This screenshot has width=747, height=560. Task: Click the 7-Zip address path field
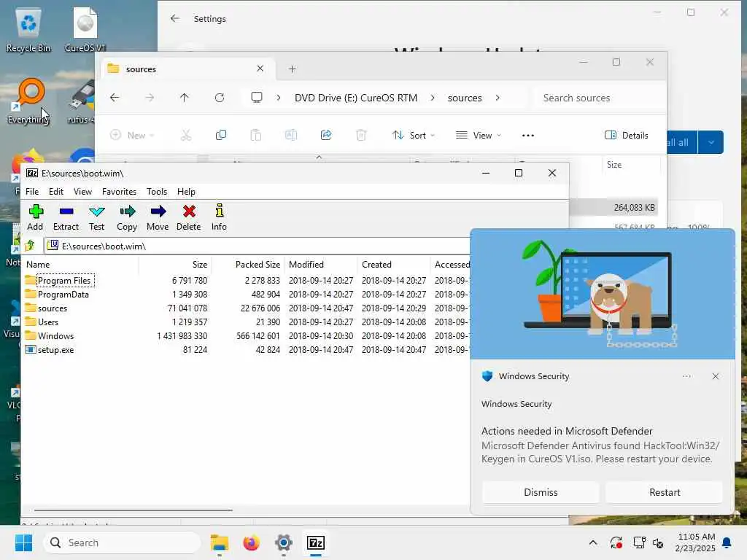pyautogui.click(x=258, y=246)
